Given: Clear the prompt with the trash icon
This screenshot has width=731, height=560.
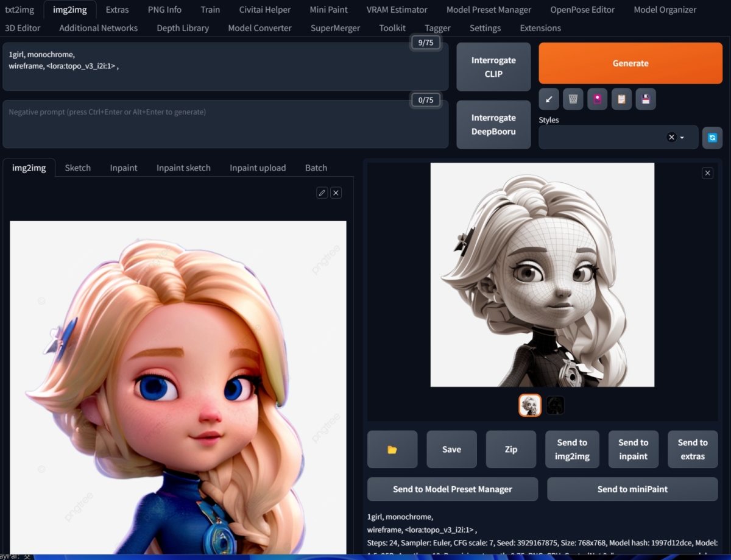Looking at the screenshot, I should point(573,99).
